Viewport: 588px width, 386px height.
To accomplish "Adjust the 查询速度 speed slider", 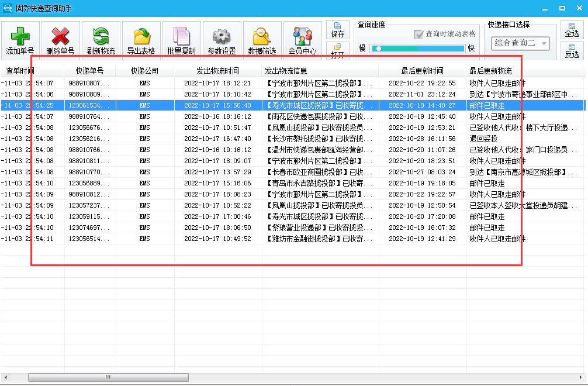I will [417, 49].
